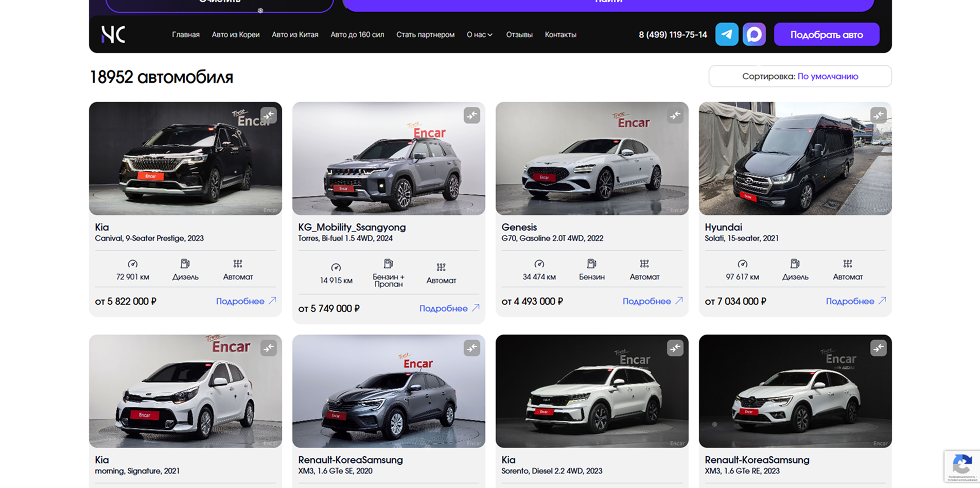The width and height of the screenshot is (980, 488).
Task: Open the Hyundai Solati photo
Action: 795,159
